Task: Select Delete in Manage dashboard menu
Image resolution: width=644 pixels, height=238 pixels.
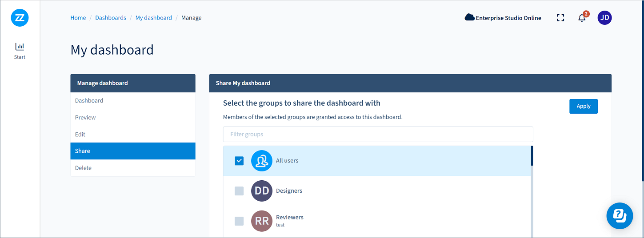Action: point(83,168)
